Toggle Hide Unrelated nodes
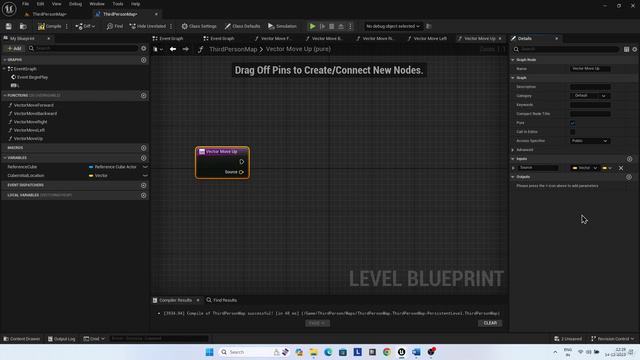 [x=148, y=26]
